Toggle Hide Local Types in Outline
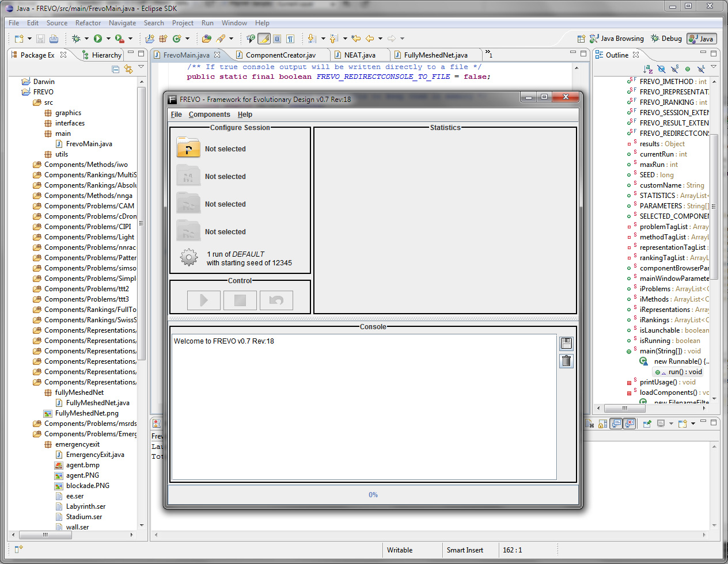Image resolution: width=728 pixels, height=564 pixels. [701, 69]
